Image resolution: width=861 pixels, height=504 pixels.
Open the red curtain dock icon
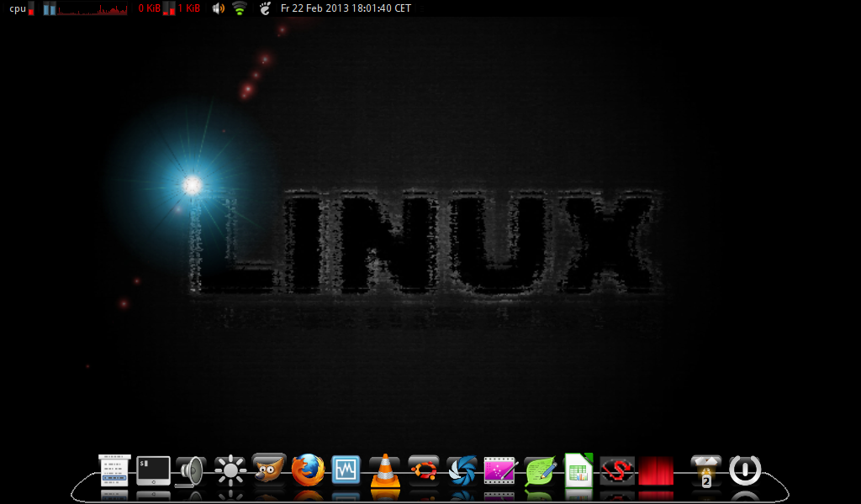656,471
